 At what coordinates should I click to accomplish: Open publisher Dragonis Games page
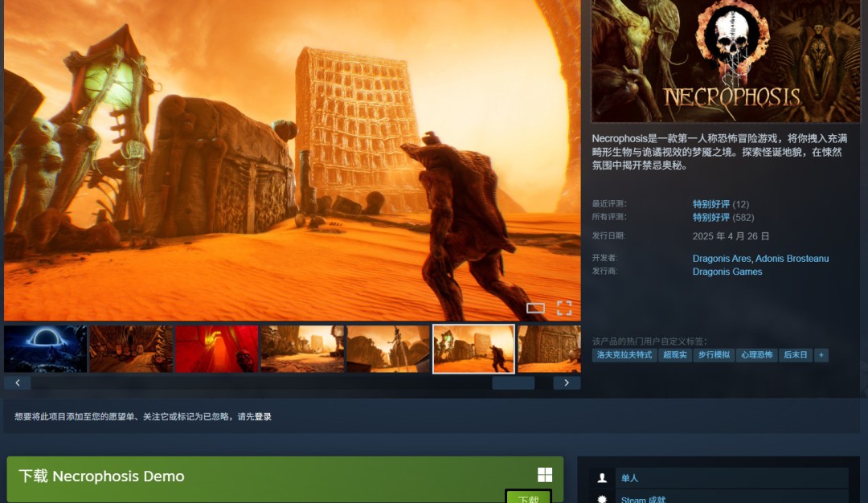727,272
